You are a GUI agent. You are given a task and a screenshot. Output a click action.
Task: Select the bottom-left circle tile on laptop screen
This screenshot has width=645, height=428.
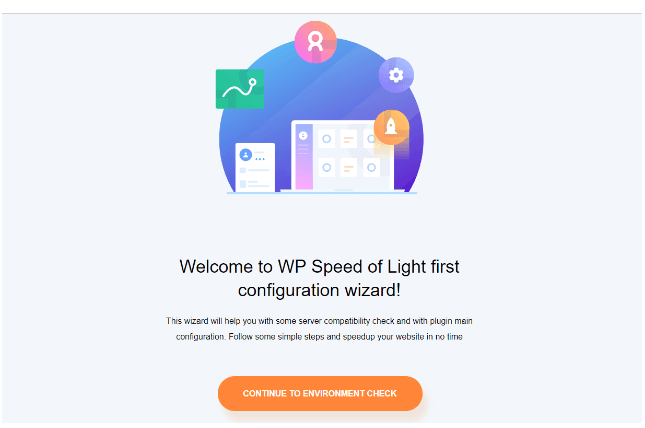[327, 167]
